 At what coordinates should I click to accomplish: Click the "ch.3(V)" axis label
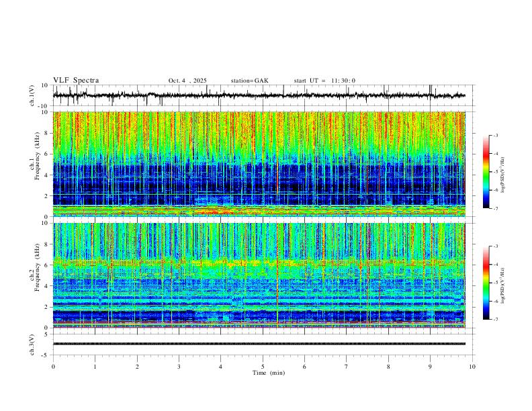(x=32, y=345)
